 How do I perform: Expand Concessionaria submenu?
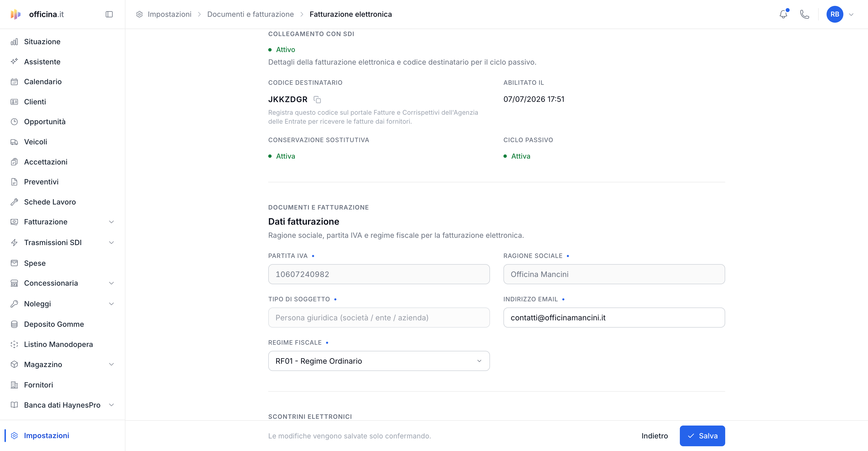pos(111,283)
